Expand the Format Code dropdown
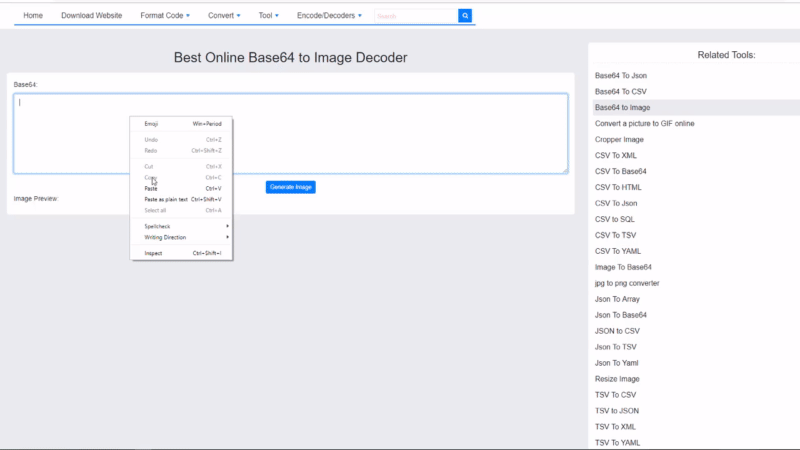Image resolution: width=800 pixels, height=450 pixels. point(167,16)
